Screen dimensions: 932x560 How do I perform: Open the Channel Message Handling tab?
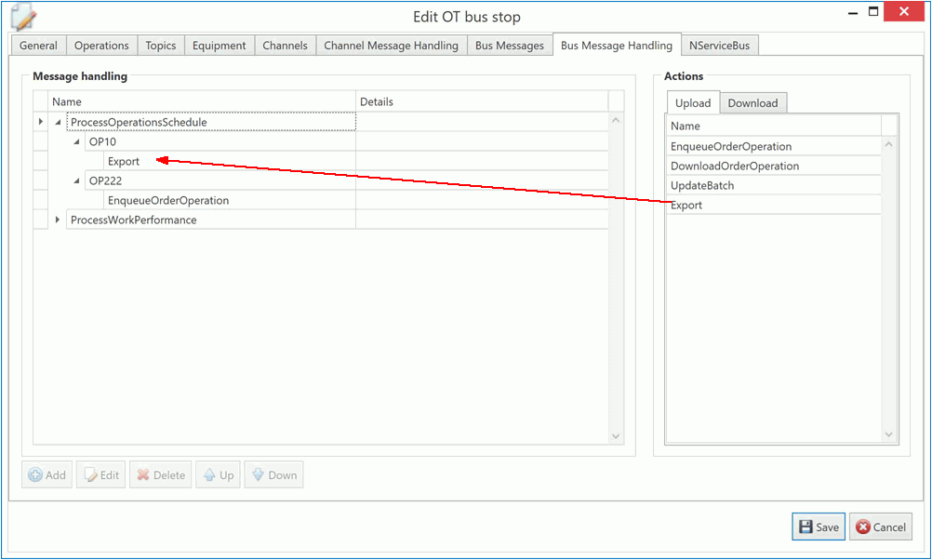[x=391, y=46]
